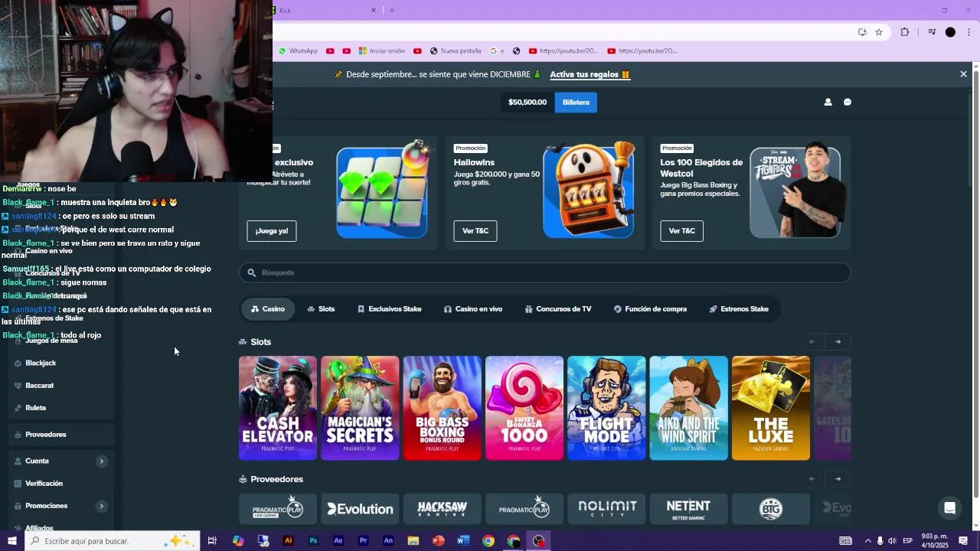
Task: Click Ver T&C on Hallowins promo
Action: tap(475, 231)
